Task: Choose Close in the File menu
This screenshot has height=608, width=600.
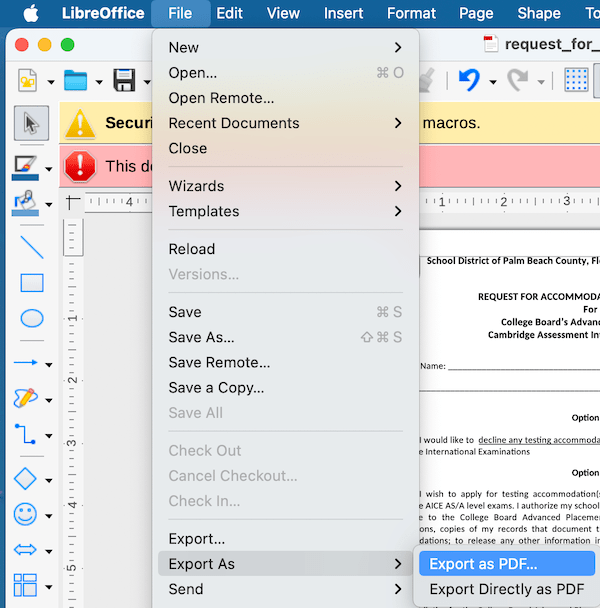Action: tap(285, 148)
